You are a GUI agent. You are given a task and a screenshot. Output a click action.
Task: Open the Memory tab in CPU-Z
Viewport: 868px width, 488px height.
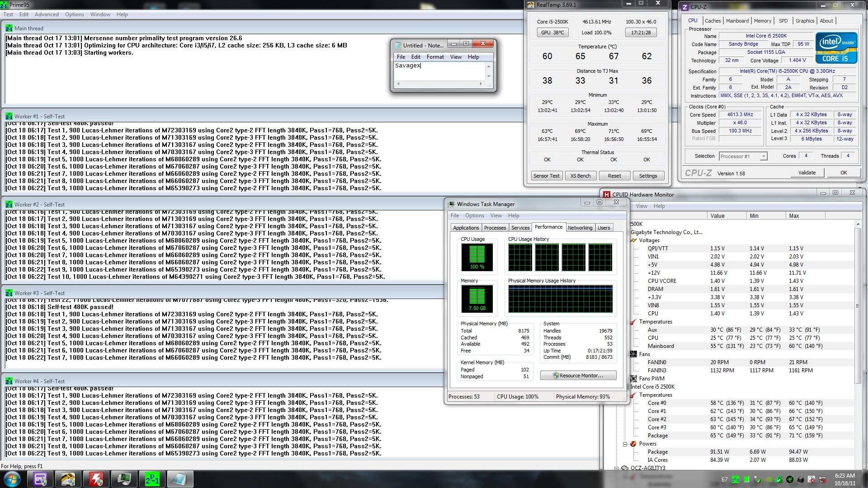coord(763,21)
